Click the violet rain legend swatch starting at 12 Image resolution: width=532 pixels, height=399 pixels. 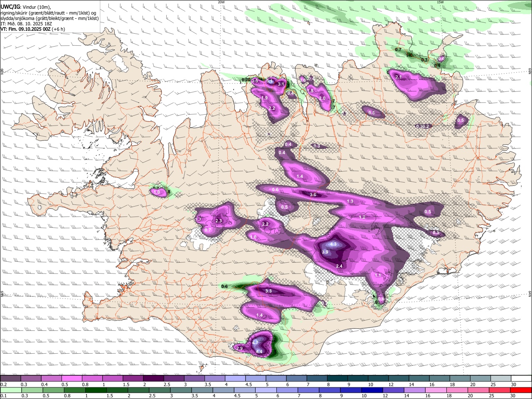point(392,390)
